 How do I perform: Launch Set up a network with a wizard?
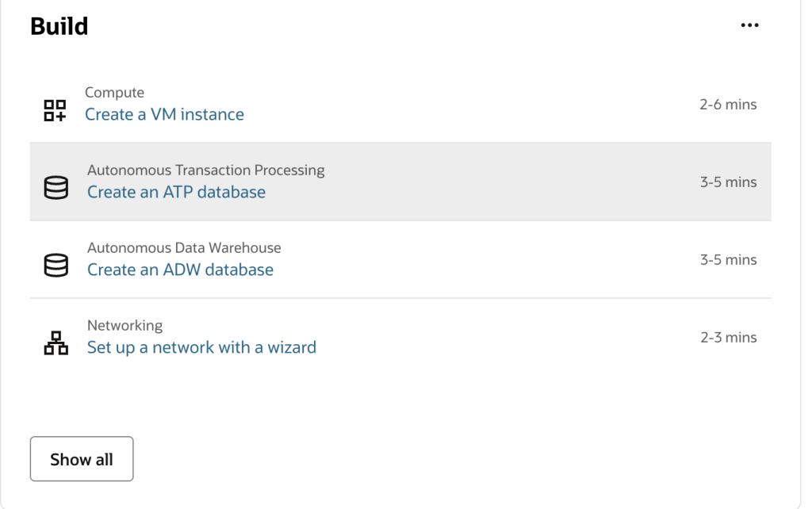pyautogui.click(x=201, y=347)
